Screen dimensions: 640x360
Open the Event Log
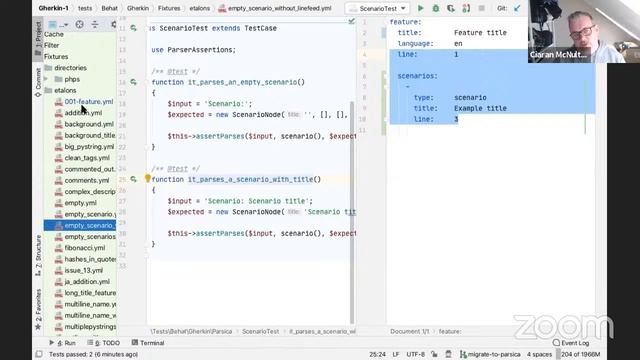571,343
